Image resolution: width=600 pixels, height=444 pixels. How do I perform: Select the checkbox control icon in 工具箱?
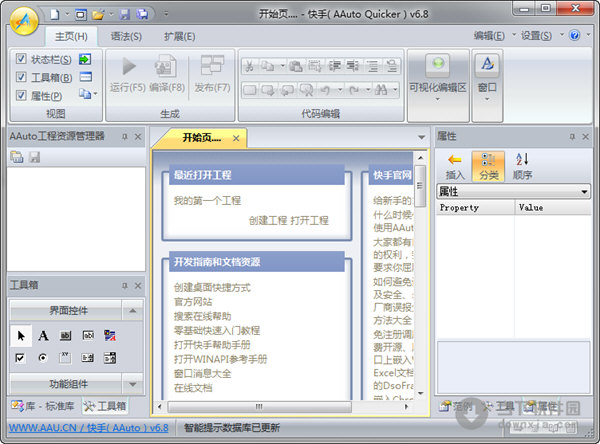point(20,358)
